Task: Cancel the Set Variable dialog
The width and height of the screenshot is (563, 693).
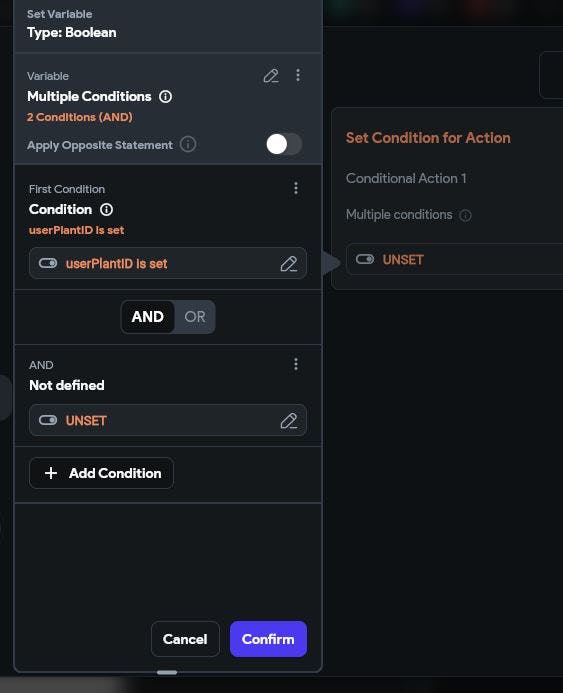Action: [x=185, y=639]
